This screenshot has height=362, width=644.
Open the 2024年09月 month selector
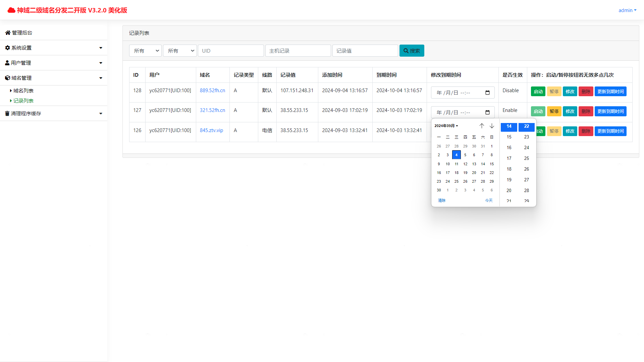point(446,126)
